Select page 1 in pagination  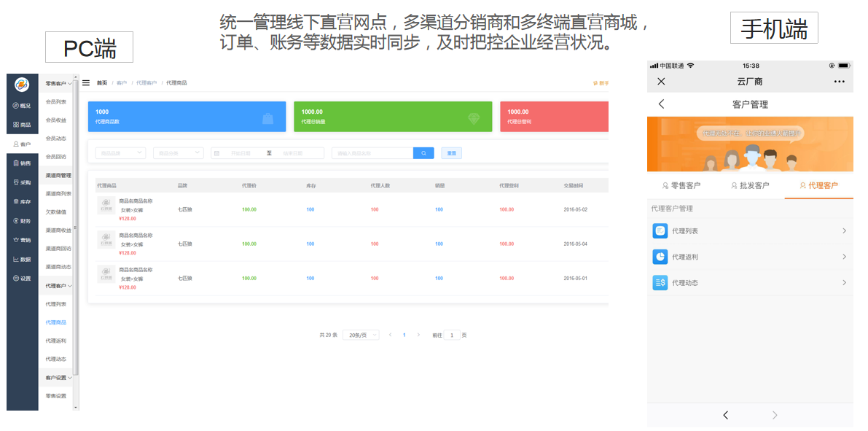pyautogui.click(x=404, y=335)
